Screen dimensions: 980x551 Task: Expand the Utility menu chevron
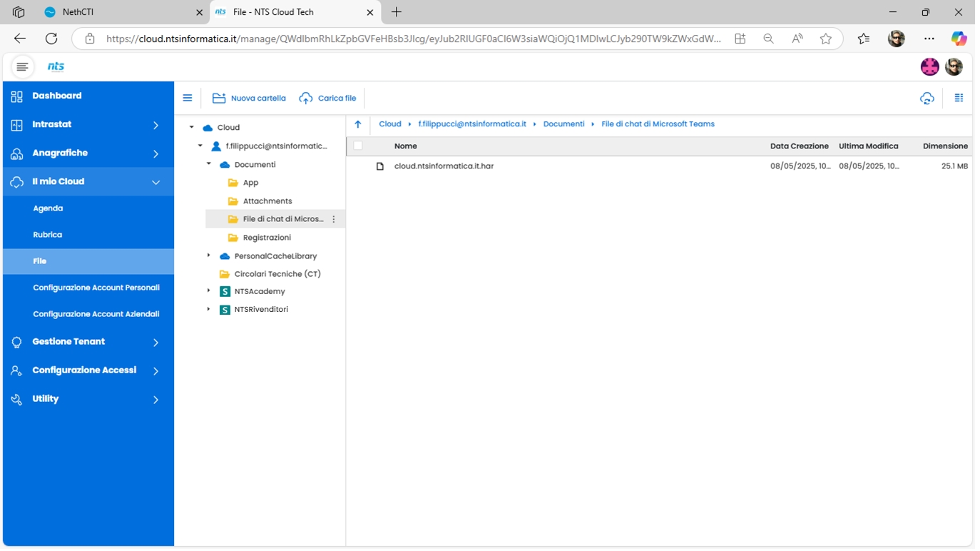(x=155, y=400)
